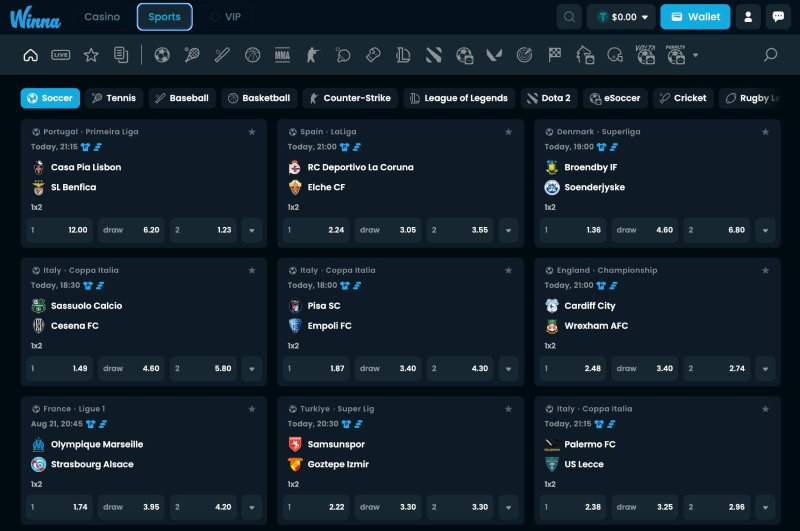Open the home icon in sports toolbar
The image size is (800, 531).
coord(31,55)
